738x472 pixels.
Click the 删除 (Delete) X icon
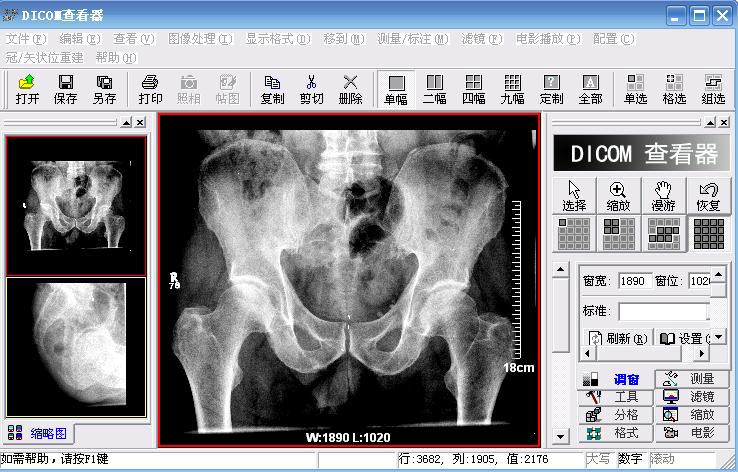[350, 89]
